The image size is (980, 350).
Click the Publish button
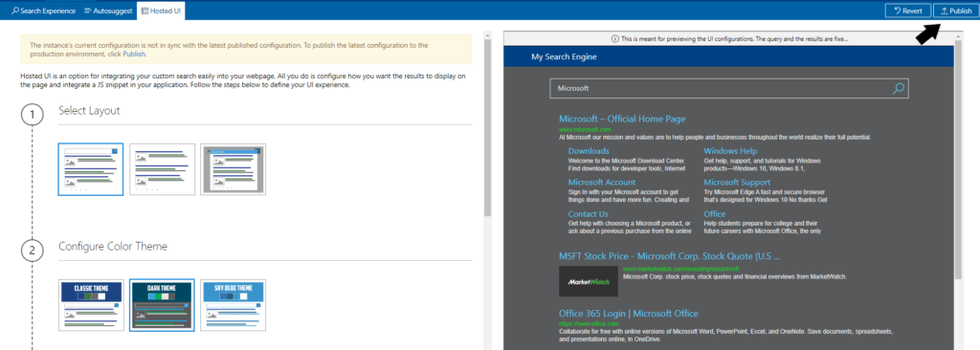click(x=955, y=11)
